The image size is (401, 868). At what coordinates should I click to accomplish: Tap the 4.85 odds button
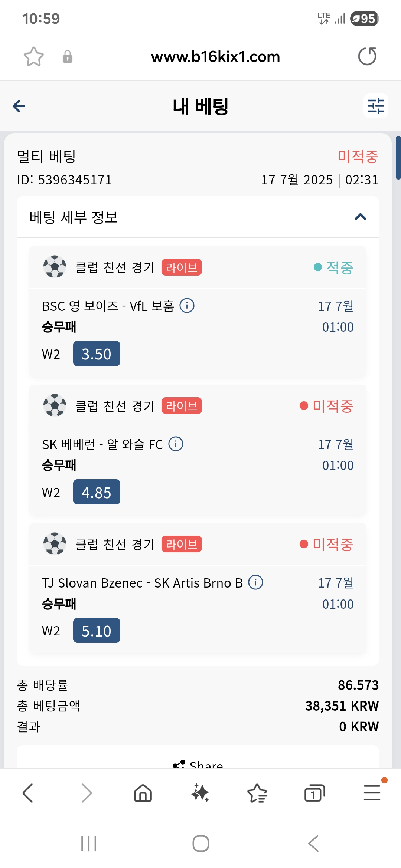97,492
